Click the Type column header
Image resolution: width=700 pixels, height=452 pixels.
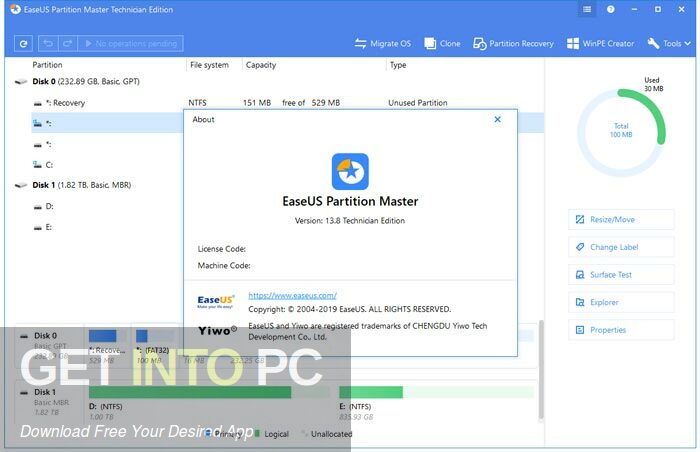click(398, 65)
